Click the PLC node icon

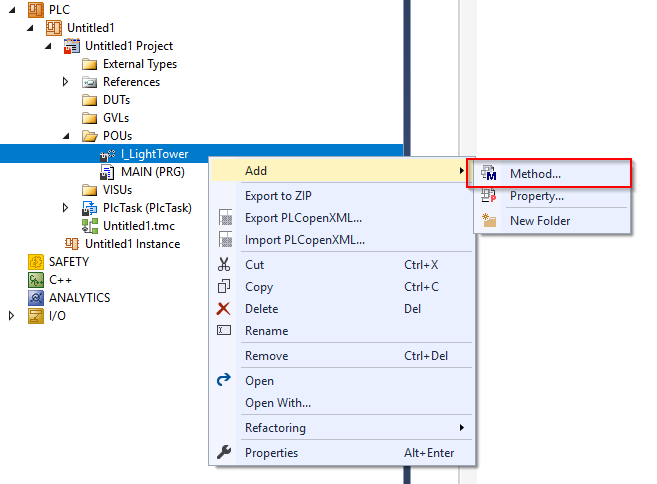pos(36,10)
